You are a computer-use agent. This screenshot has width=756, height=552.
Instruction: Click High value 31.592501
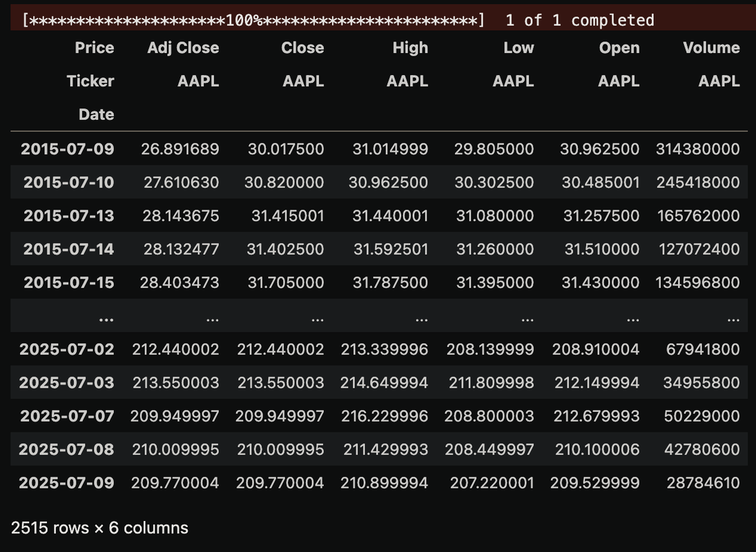pyautogui.click(x=391, y=249)
